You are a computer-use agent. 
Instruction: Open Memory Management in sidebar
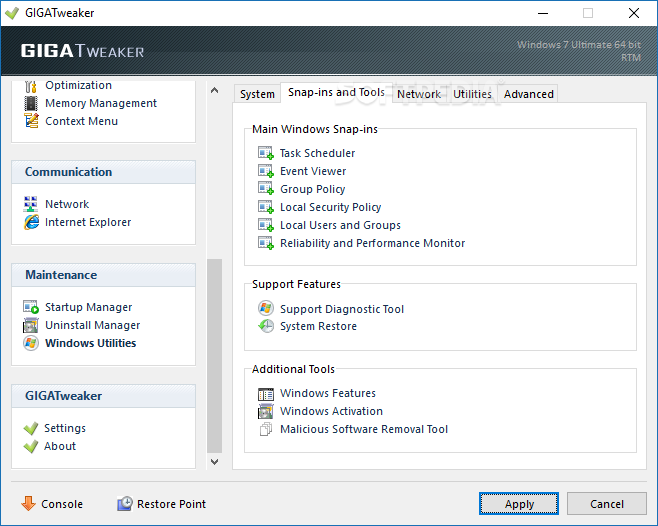101,103
